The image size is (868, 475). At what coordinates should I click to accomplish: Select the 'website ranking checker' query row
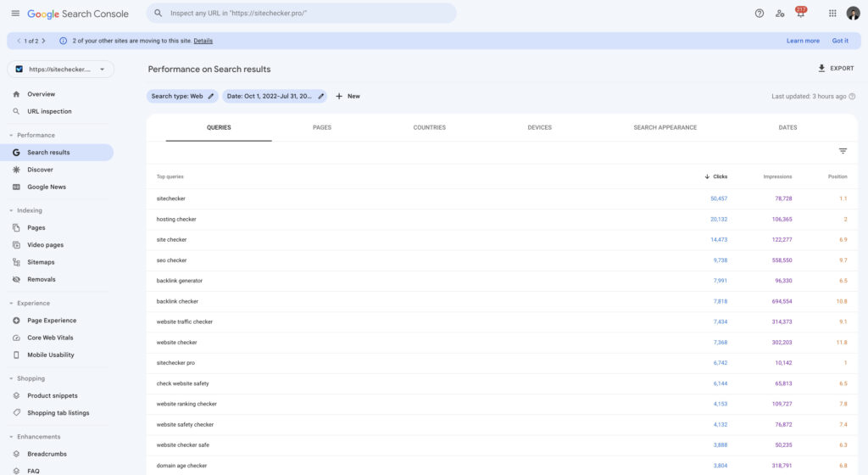tap(502, 404)
